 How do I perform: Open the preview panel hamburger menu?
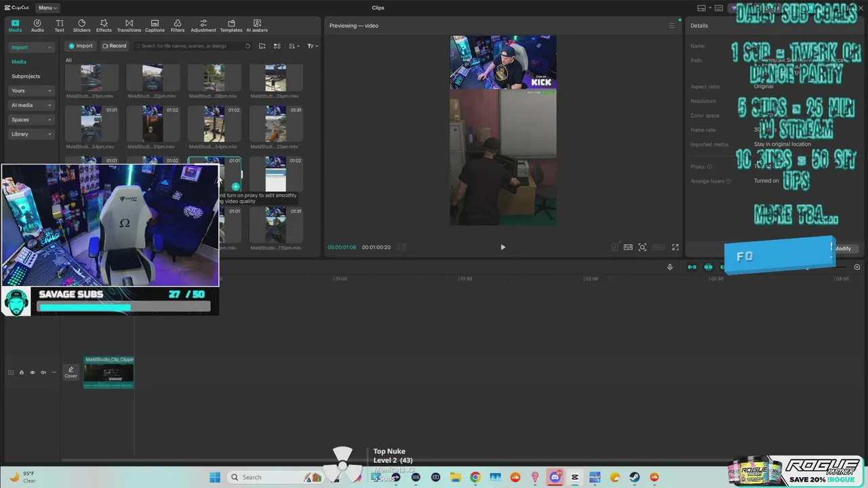pyautogui.click(x=672, y=26)
